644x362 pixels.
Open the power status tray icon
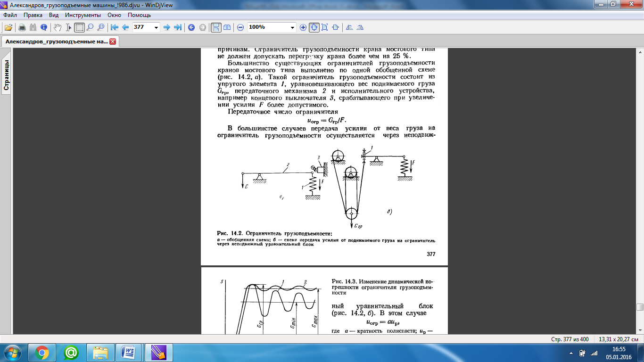[583, 353]
